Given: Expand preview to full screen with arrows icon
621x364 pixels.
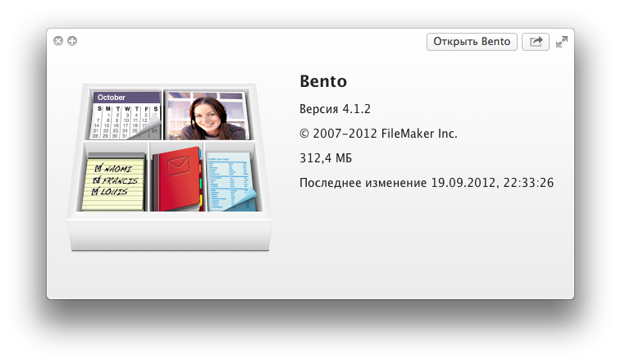Looking at the screenshot, I should [x=562, y=42].
